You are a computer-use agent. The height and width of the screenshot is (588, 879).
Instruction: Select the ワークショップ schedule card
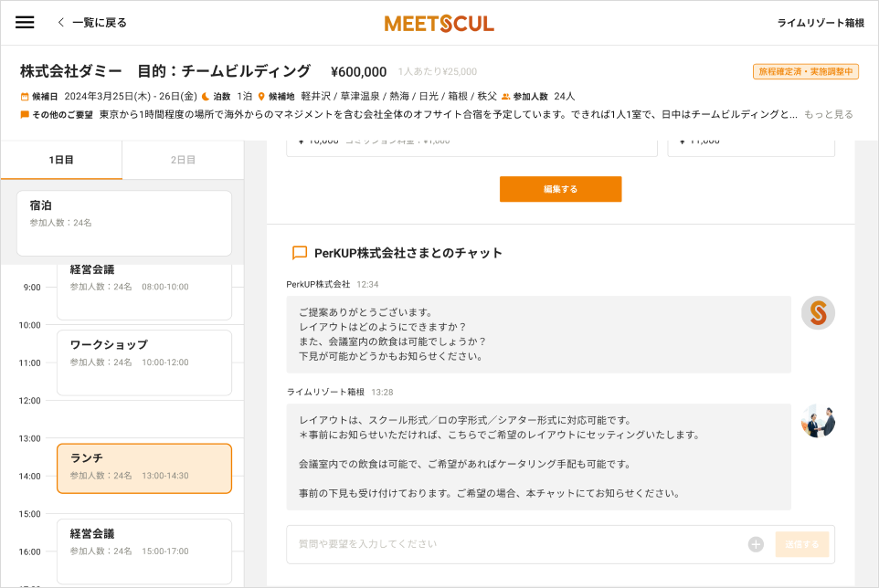[x=144, y=362]
